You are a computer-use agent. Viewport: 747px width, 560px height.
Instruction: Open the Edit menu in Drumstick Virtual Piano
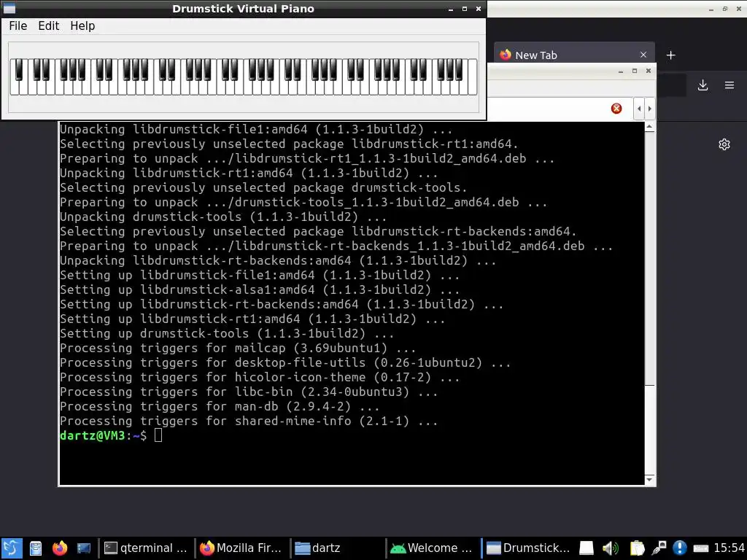(x=49, y=26)
